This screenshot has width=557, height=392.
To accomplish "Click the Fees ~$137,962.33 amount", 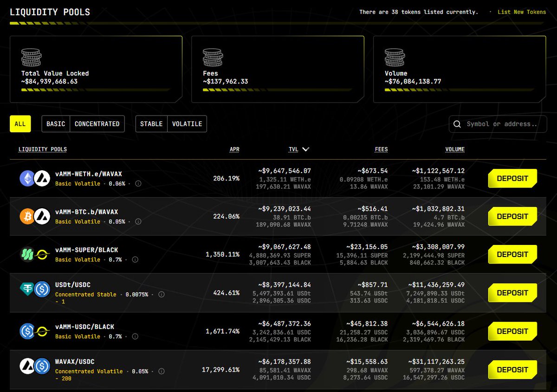I will (x=226, y=81).
